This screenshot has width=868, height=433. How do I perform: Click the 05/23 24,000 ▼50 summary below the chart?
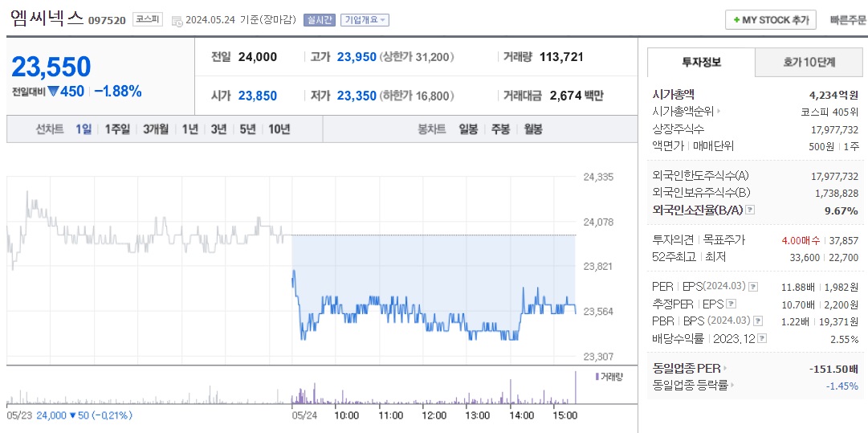pos(69,415)
